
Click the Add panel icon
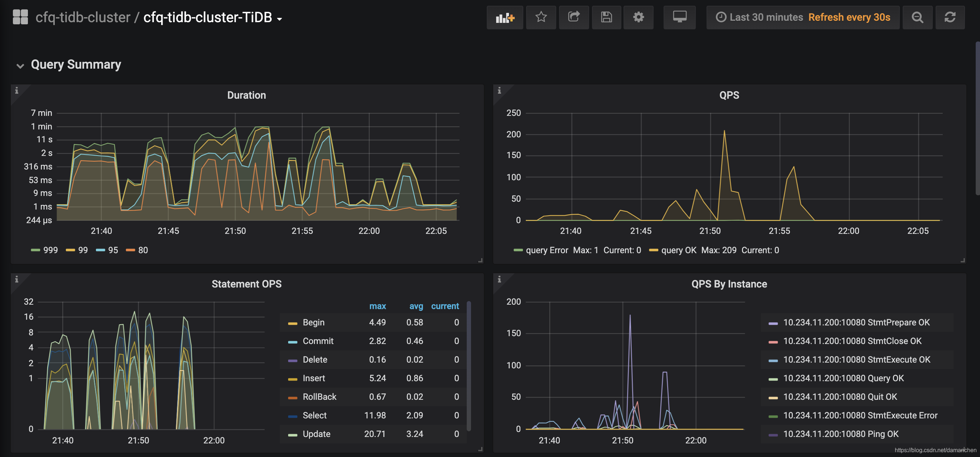[505, 18]
